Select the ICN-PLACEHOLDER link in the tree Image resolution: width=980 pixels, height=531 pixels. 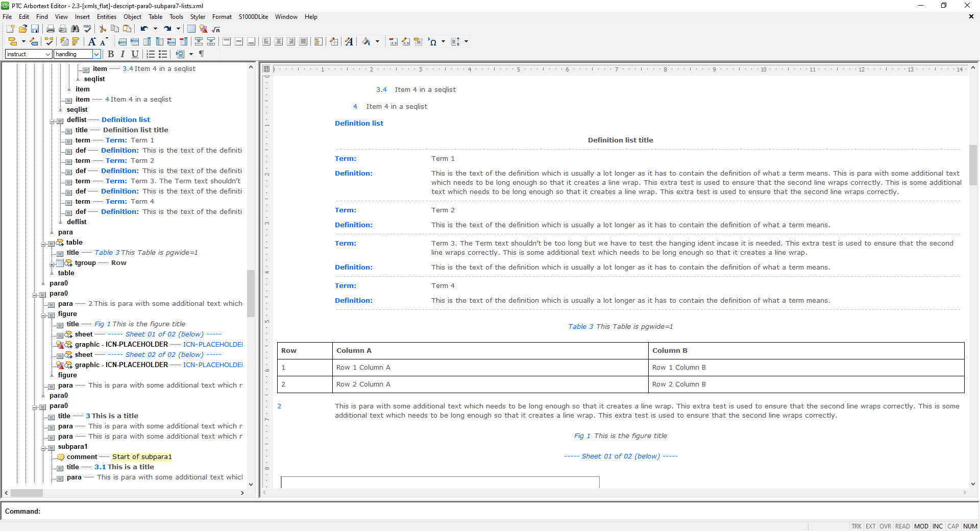(x=213, y=344)
